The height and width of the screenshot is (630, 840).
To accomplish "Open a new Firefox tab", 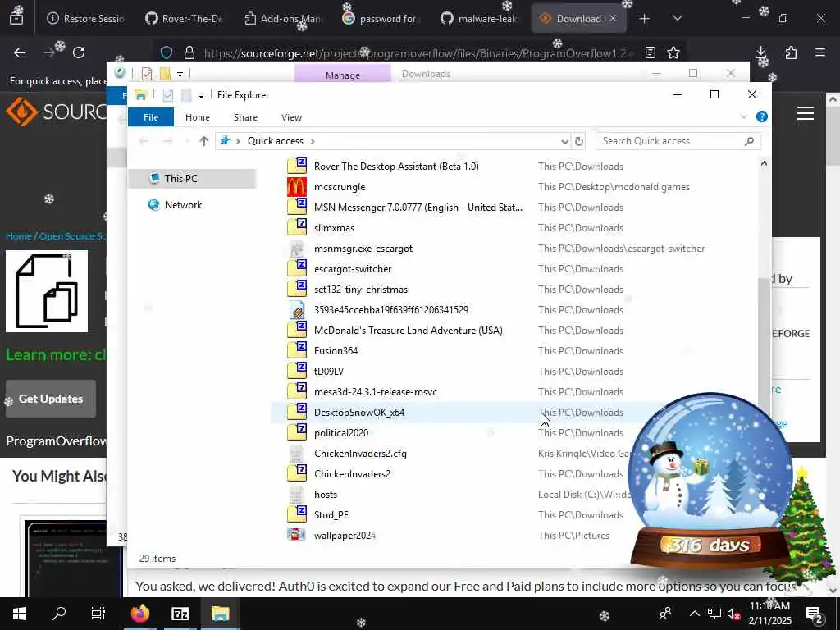I will [x=644, y=18].
